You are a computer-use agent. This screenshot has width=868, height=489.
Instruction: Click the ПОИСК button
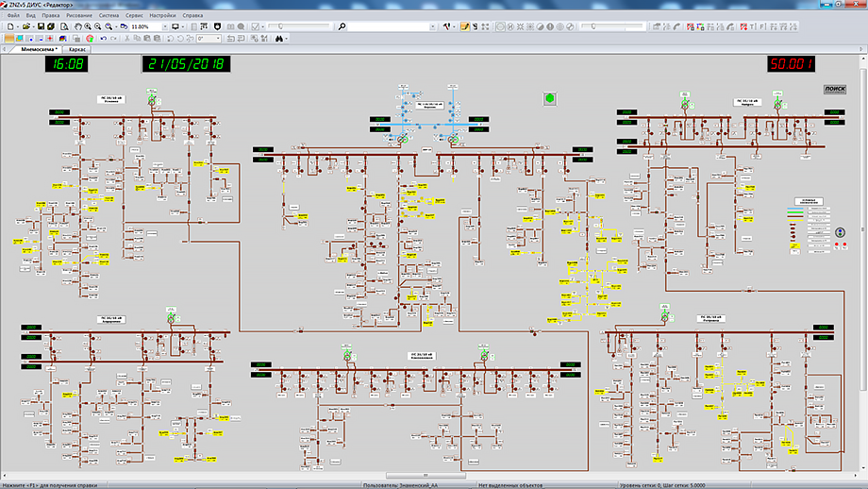(835, 89)
